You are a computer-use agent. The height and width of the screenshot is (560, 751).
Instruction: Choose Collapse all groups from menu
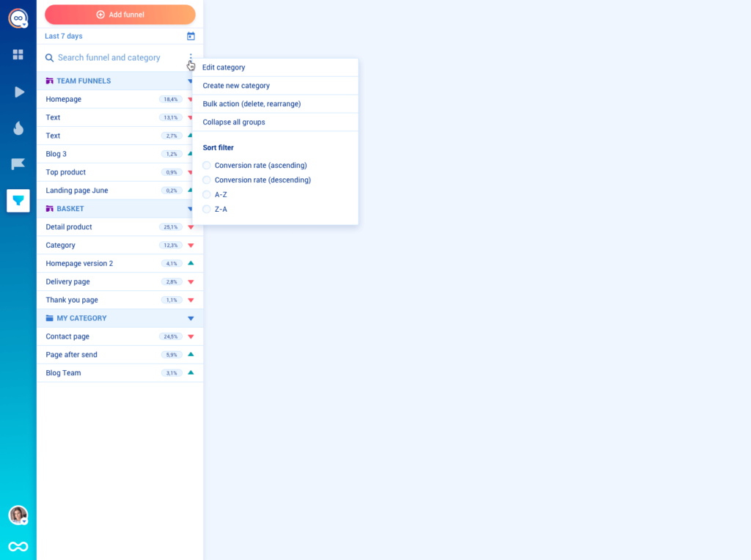275,122
